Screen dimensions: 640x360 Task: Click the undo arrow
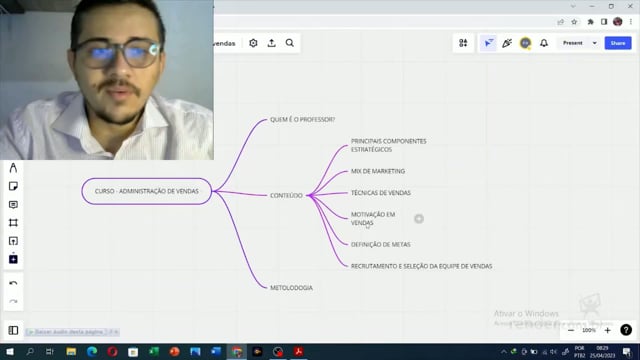[x=13, y=283]
